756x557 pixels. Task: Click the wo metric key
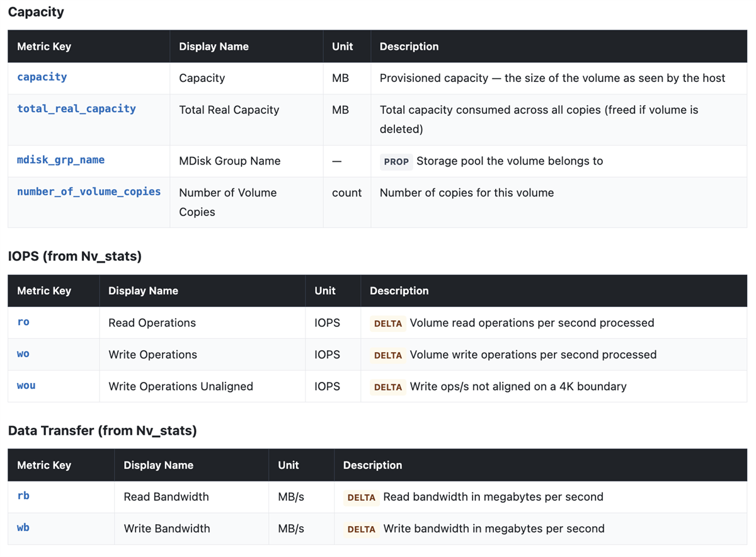(x=23, y=353)
